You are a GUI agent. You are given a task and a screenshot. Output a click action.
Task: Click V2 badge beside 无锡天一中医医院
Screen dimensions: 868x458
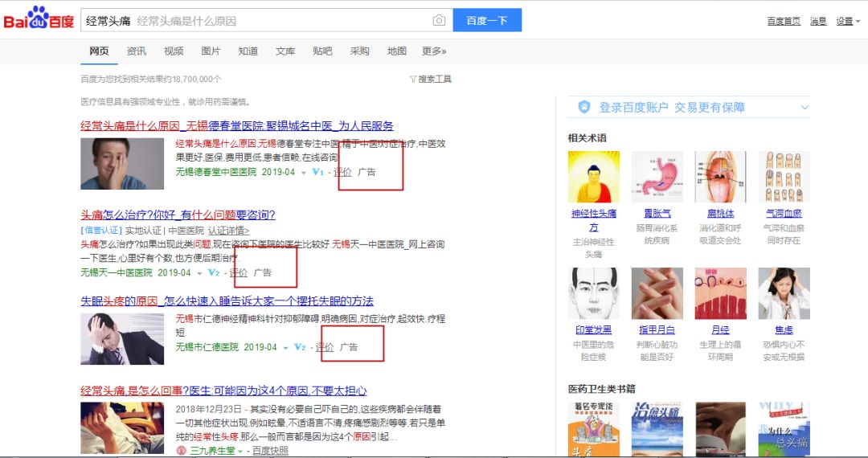[x=214, y=272]
